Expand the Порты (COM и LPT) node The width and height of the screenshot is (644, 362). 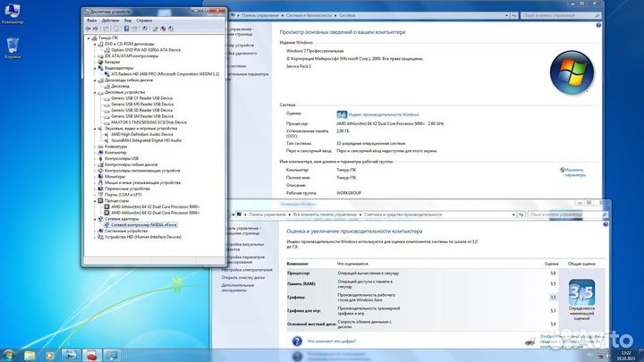click(x=95, y=195)
